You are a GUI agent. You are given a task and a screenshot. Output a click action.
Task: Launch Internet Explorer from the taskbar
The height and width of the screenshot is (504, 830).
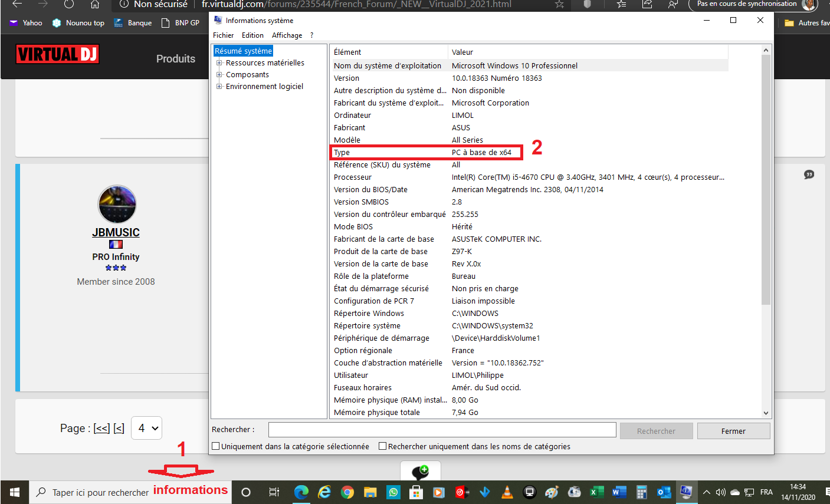point(324,492)
